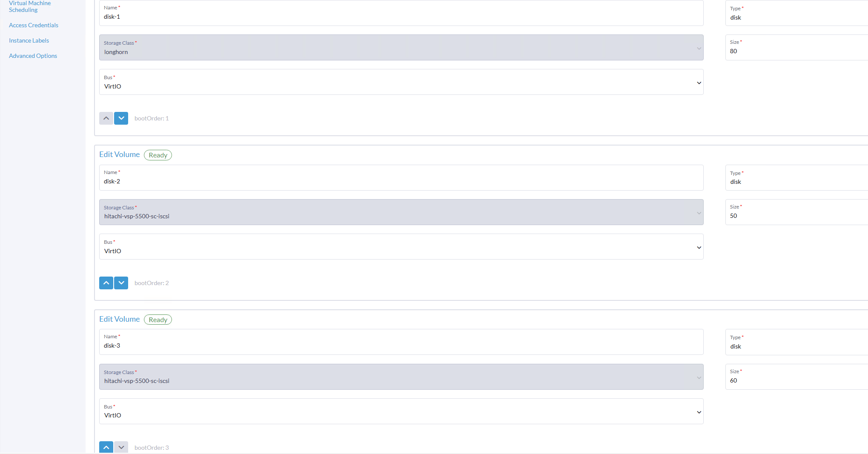Move disk-2 up in boot order

(x=106, y=283)
